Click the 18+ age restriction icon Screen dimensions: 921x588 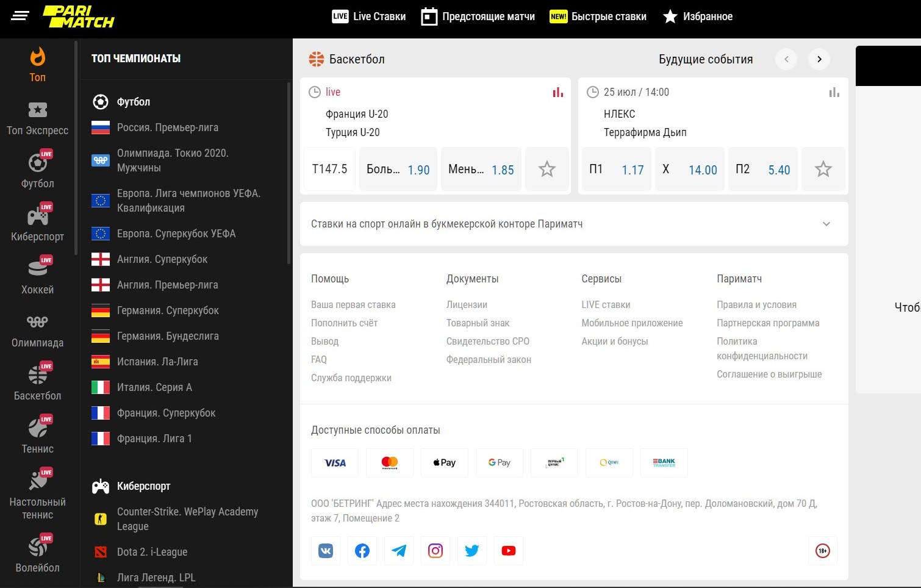pos(823,551)
